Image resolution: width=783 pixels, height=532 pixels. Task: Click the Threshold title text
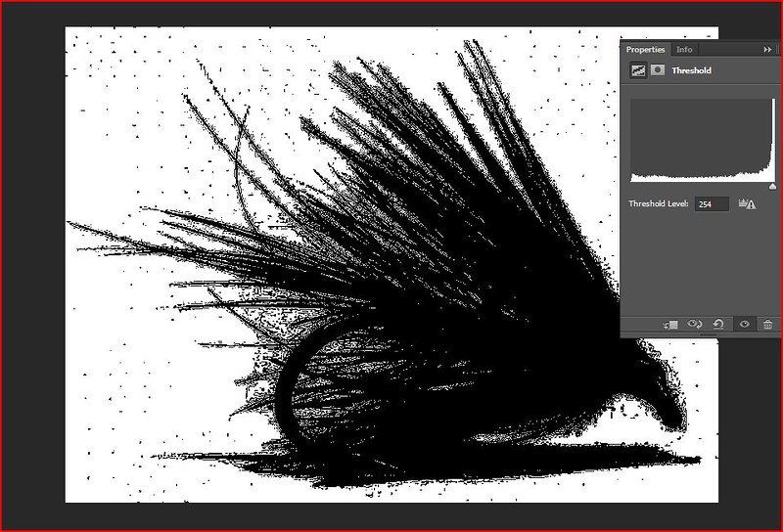pos(691,70)
